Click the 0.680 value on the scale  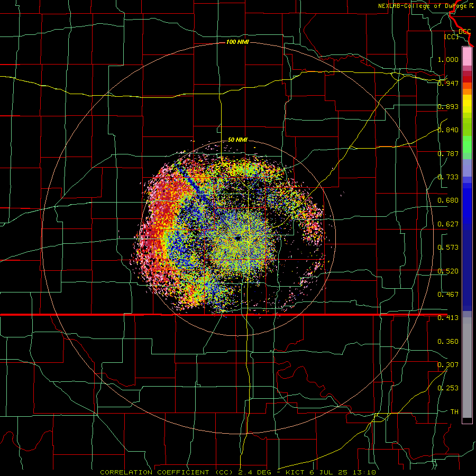448,200
